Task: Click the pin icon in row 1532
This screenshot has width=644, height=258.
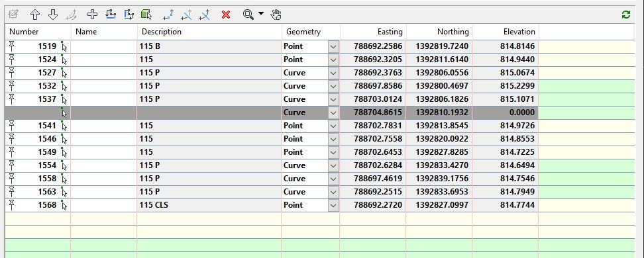Action: coord(11,85)
